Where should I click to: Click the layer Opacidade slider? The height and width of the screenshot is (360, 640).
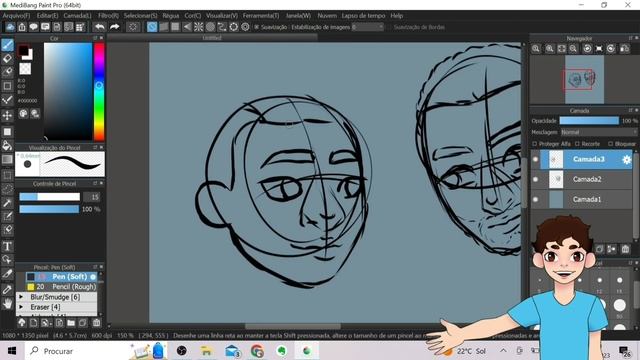tap(589, 121)
